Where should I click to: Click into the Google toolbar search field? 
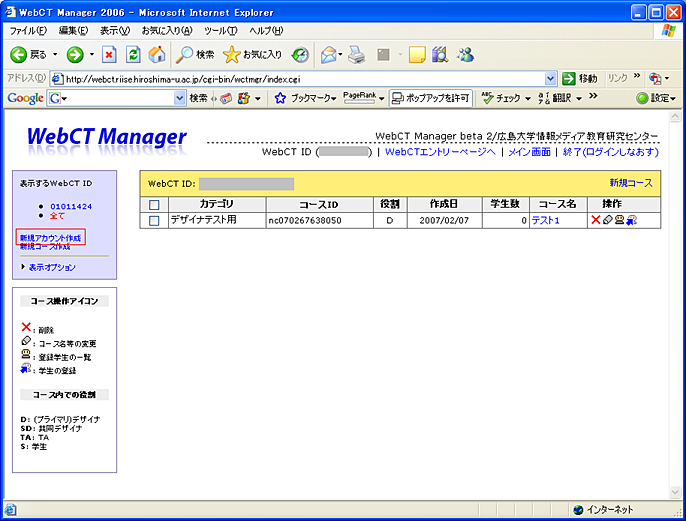click(x=117, y=98)
